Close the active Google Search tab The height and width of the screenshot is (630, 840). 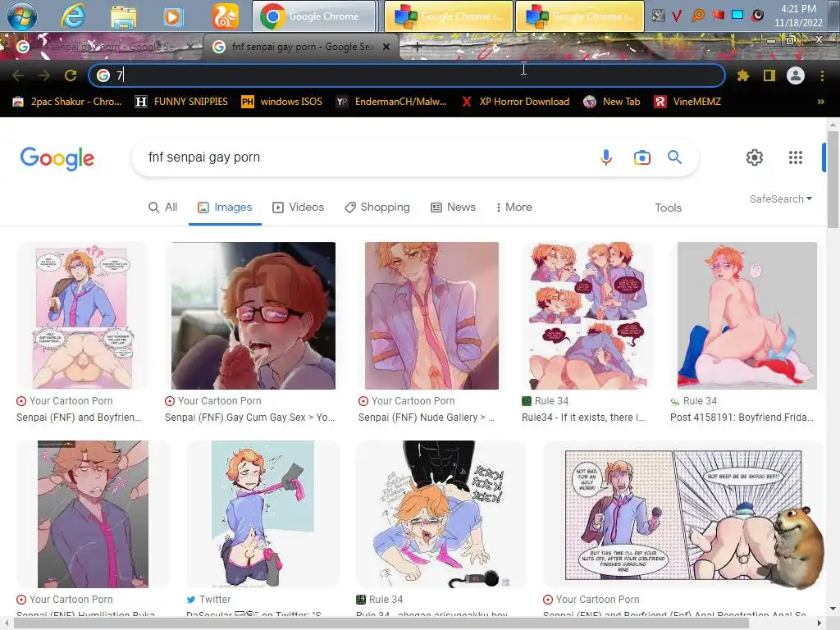coord(386,47)
